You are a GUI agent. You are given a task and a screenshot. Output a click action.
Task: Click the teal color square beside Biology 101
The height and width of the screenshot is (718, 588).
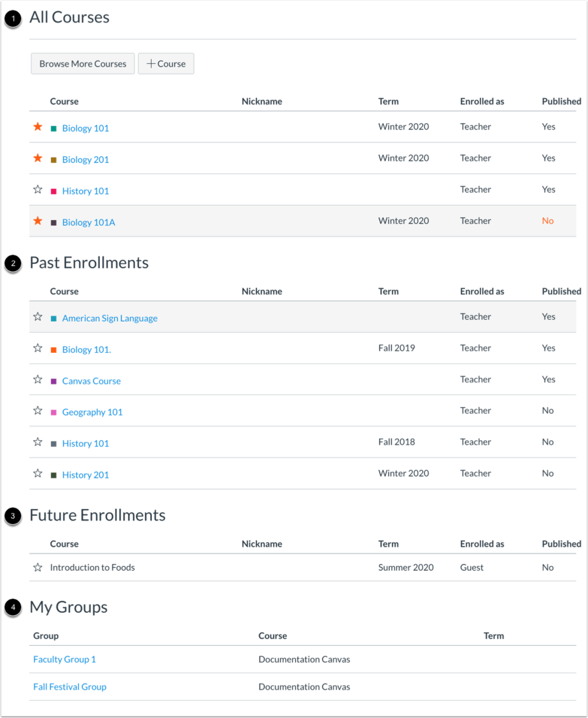pos(54,129)
